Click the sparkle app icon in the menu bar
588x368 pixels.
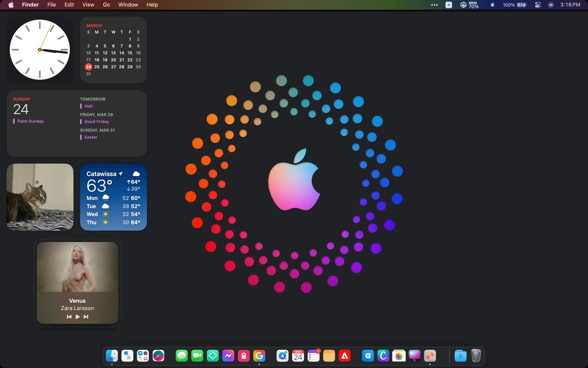click(x=449, y=5)
